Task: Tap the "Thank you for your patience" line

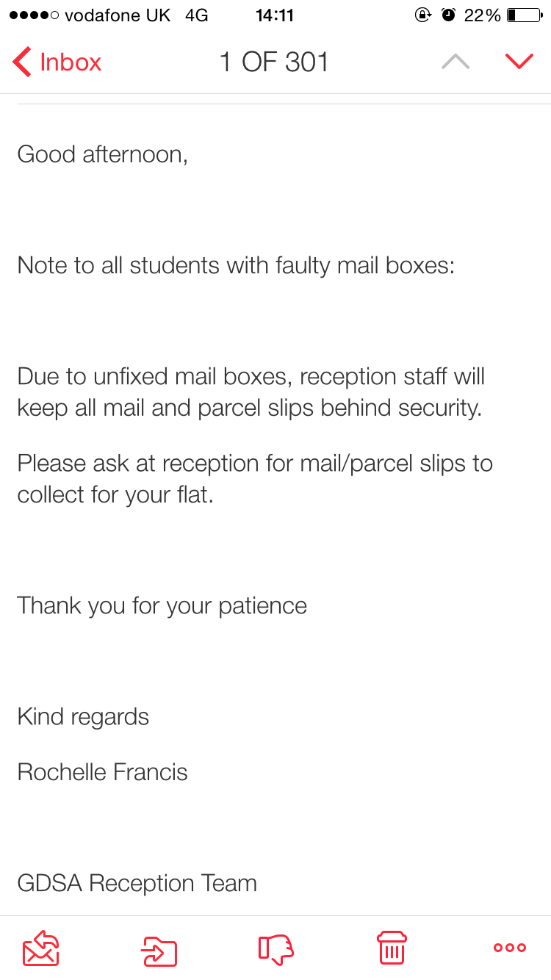Action: pyautogui.click(x=162, y=606)
